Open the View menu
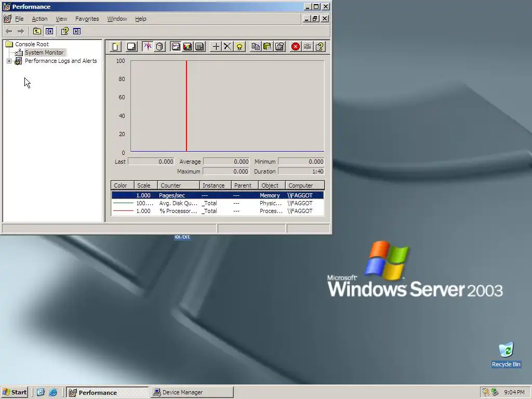This screenshot has width=532, height=399. click(x=61, y=19)
